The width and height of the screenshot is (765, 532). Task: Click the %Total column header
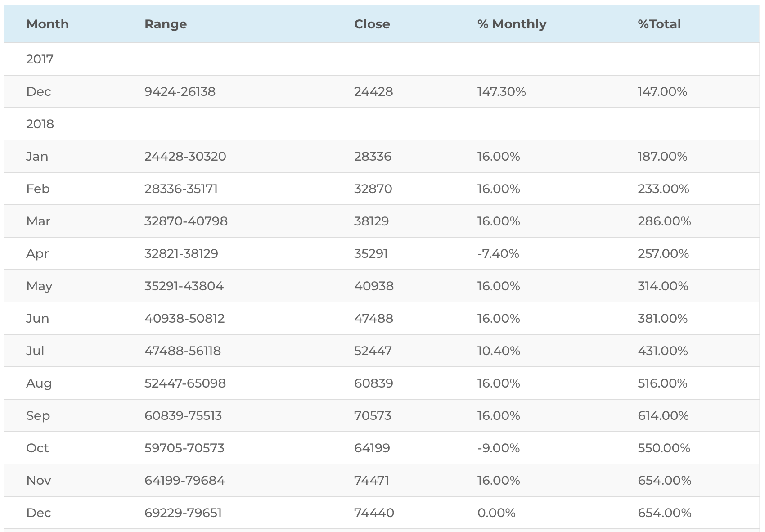(x=659, y=24)
